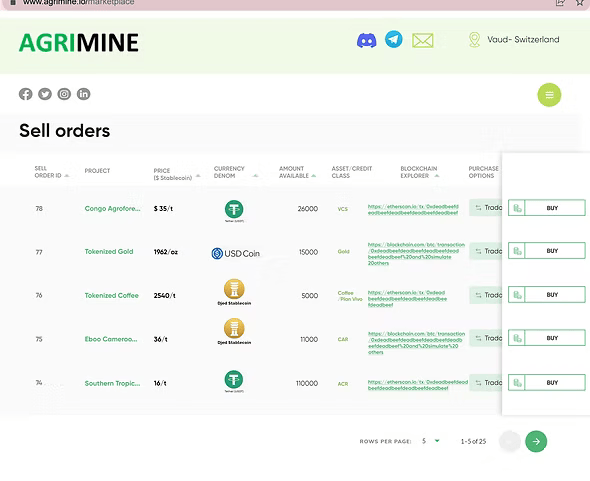Click the AGRIMINE logo
Screen dimensions: 590x481
click(x=79, y=43)
